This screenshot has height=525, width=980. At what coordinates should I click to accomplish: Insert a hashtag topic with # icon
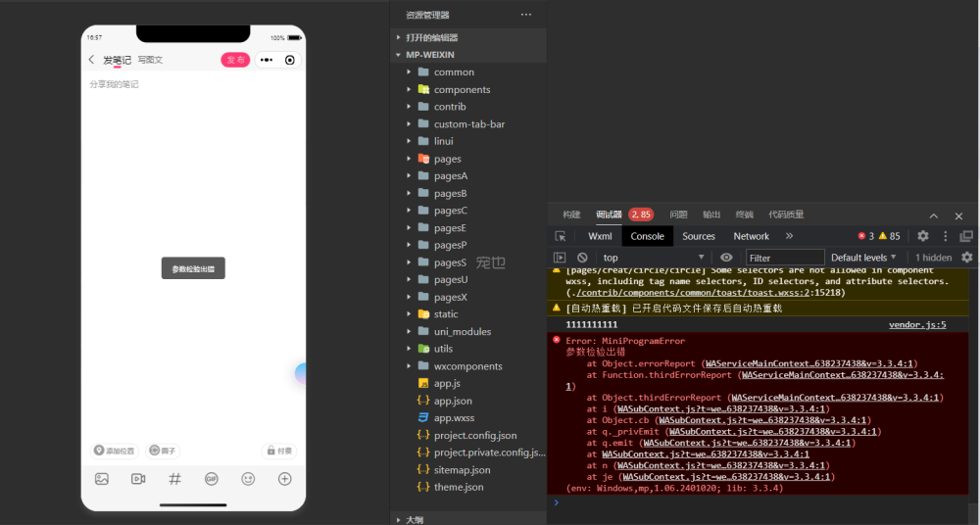tap(174, 479)
